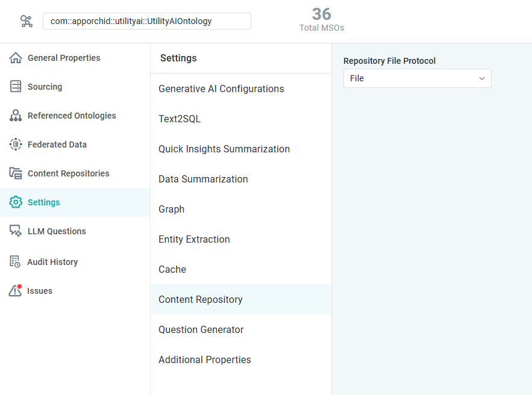Click the Federated Data icon
The height and width of the screenshot is (395, 532).
pyautogui.click(x=16, y=145)
